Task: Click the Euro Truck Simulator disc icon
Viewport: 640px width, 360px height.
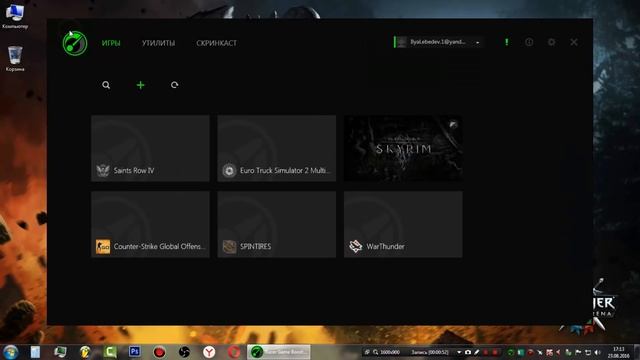Action: (229, 170)
